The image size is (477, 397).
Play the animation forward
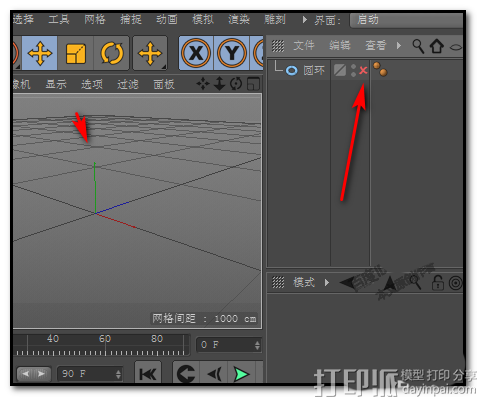coord(241,374)
